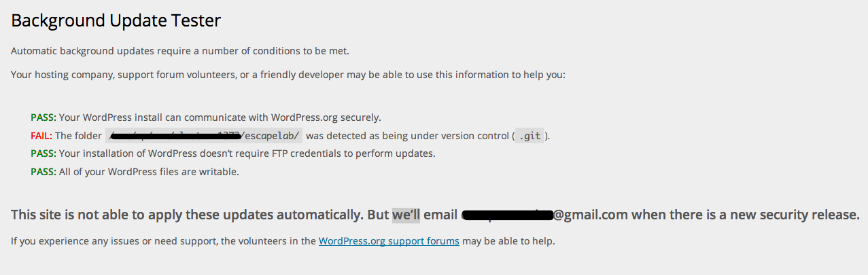This screenshot has height=275, width=868.
Task: Click the Background Update Tester heading
Action: coord(116,20)
